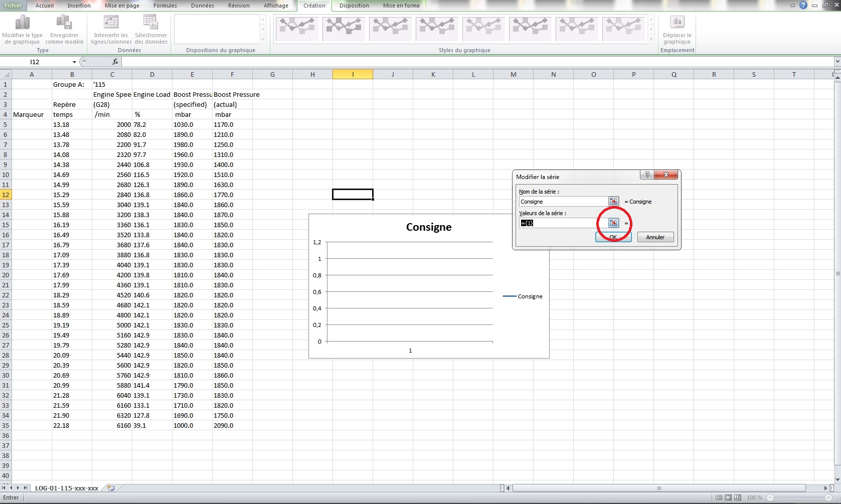Open the Fichier menu

pyautogui.click(x=13, y=6)
